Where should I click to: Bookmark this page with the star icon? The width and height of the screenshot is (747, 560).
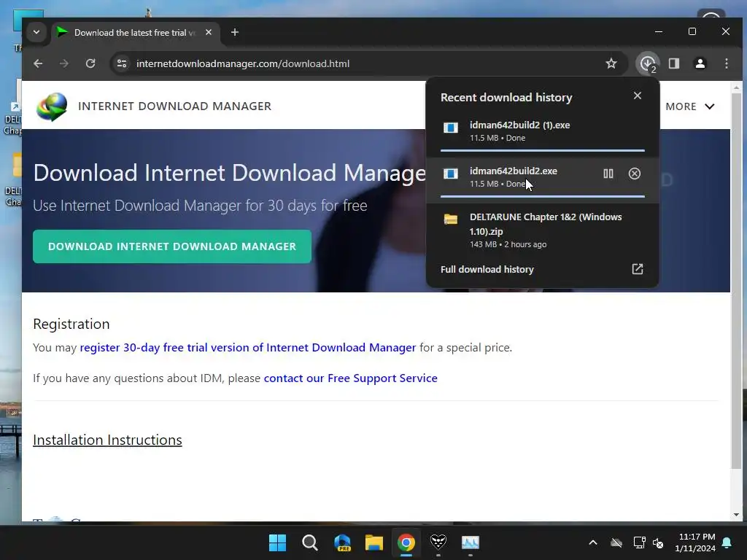(x=611, y=63)
